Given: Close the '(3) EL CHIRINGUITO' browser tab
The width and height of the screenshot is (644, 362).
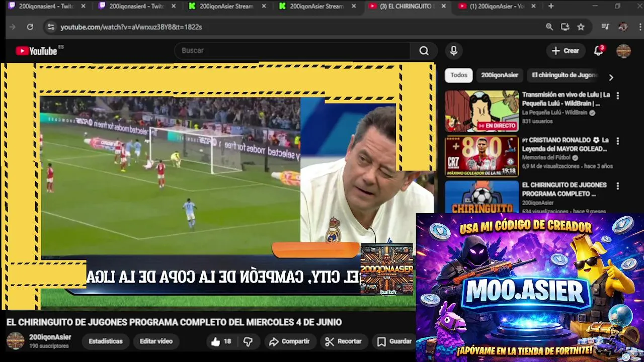Looking at the screenshot, I should 443,6.
